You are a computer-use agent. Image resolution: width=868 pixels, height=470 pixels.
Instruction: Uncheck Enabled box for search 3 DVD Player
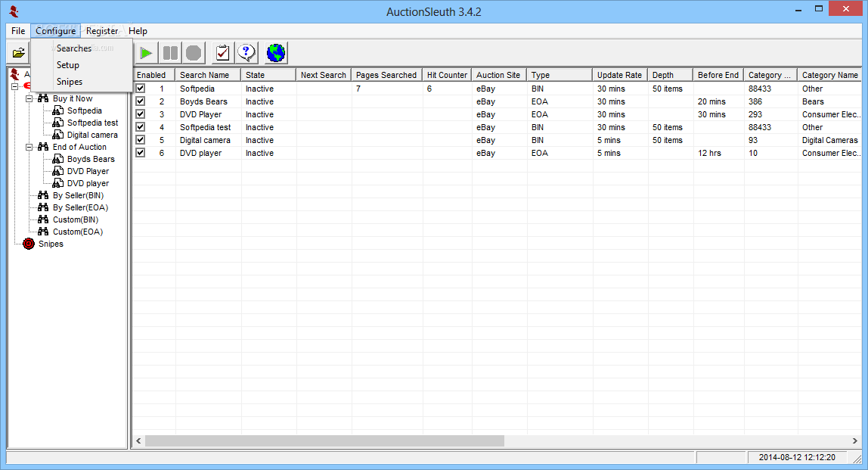coord(141,114)
